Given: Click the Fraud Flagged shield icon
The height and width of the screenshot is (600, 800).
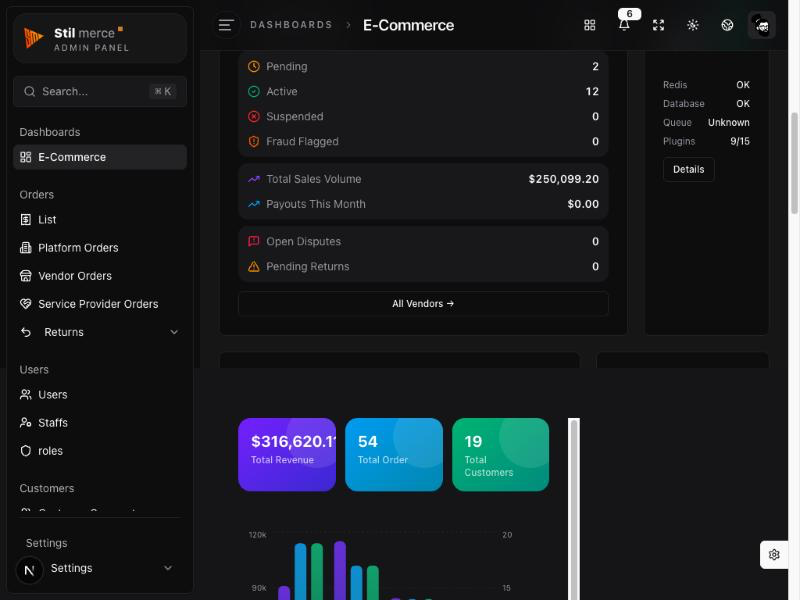Looking at the screenshot, I should point(254,141).
